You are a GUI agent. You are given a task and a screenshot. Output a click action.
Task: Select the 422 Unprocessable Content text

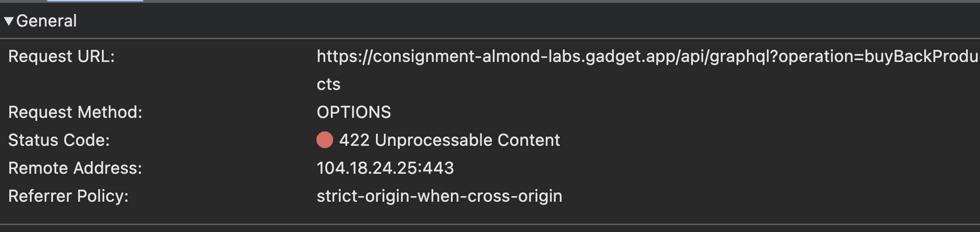450,140
